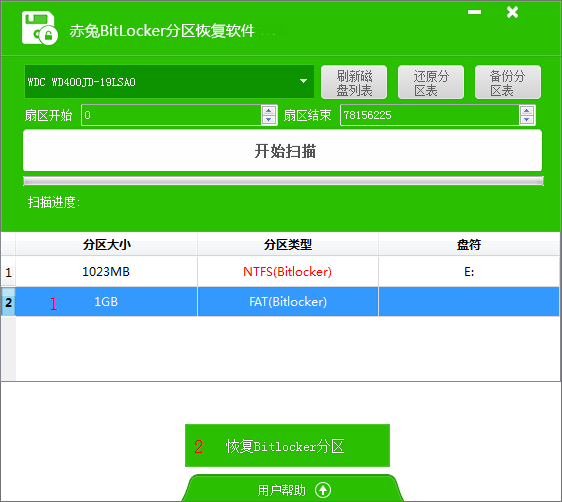Decrease the 扇区结束 value with down arrow
Screen dimensions: 562x502
pyautogui.click(x=527, y=120)
